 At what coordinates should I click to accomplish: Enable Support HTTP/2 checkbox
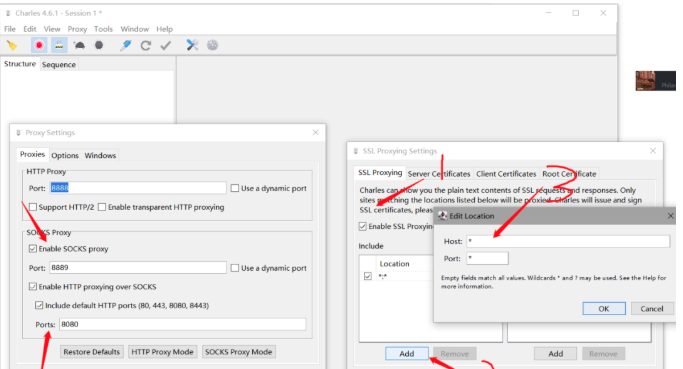point(33,207)
